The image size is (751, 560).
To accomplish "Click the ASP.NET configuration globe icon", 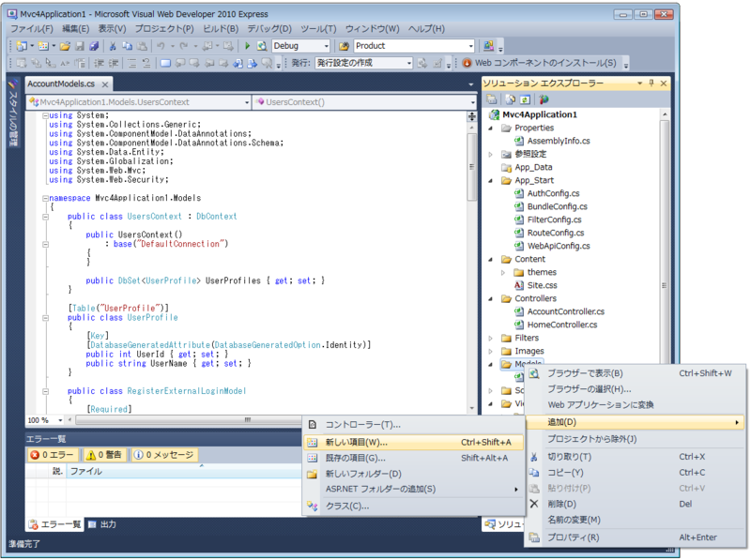I will pyautogui.click(x=544, y=99).
